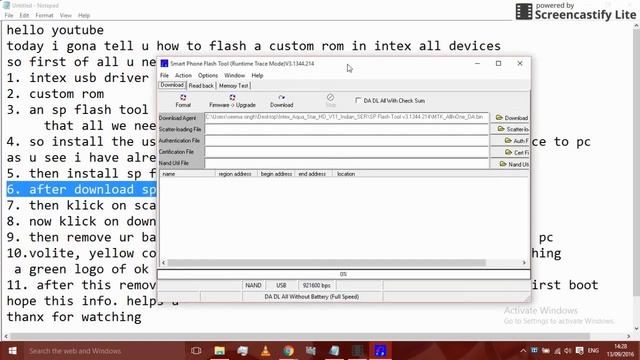The height and width of the screenshot is (360, 640).
Task: Click the 'hello youtube' line in Notepad
Action: pyautogui.click(x=55, y=30)
